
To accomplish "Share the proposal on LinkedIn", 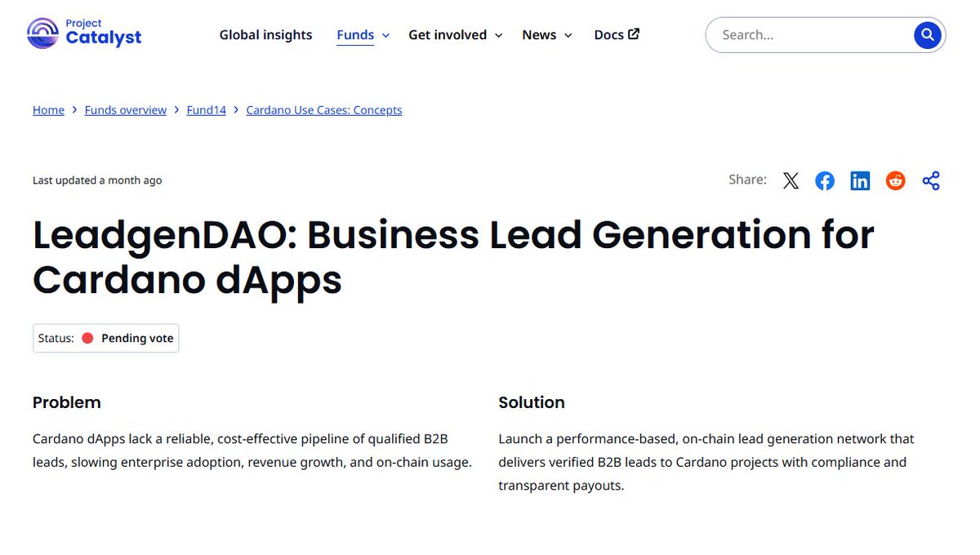I will click(860, 181).
